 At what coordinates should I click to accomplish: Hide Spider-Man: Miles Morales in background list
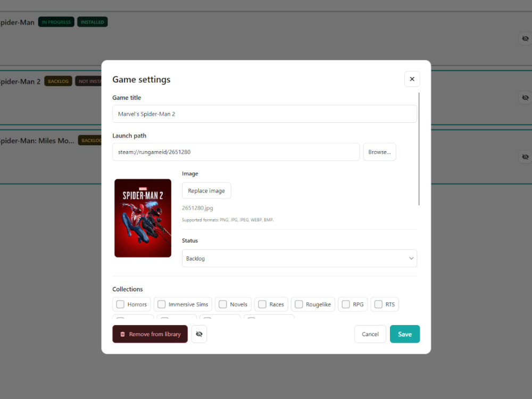click(525, 157)
